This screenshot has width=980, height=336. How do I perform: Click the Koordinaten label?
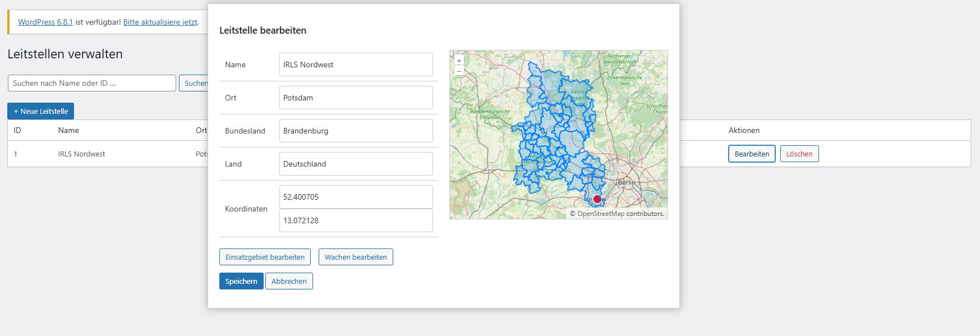pyautogui.click(x=246, y=209)
